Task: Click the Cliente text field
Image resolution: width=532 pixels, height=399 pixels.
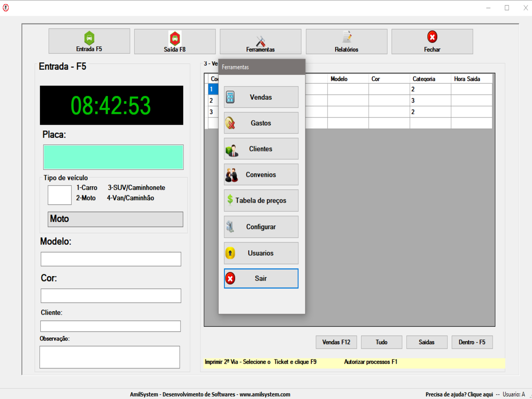Action: 110,326
